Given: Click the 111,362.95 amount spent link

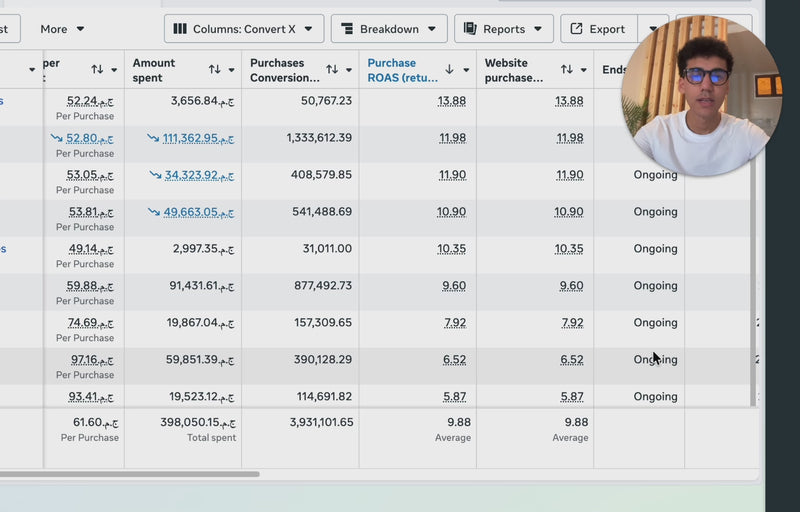Looking at the screenshot, I should (198, 138).
